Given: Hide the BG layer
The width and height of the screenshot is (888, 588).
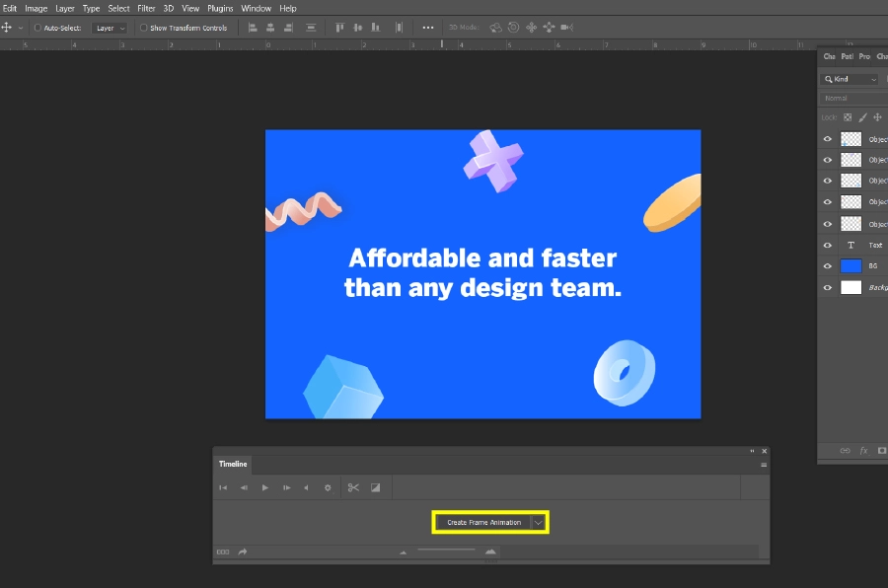Looking at the screenshot, I should click(x=827, y=265).
